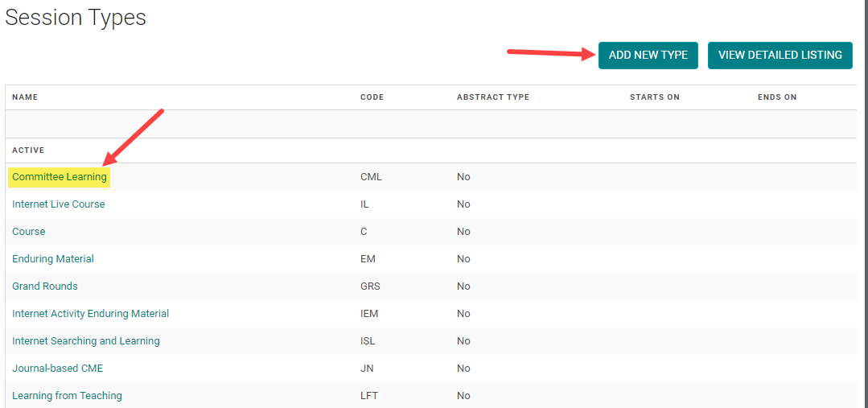
Task: Select Internet Activity Enduring Material link
Action: click(90, 314)
